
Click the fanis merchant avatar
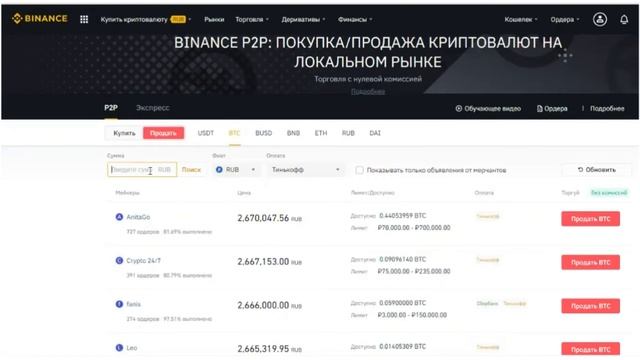(119, 304)
